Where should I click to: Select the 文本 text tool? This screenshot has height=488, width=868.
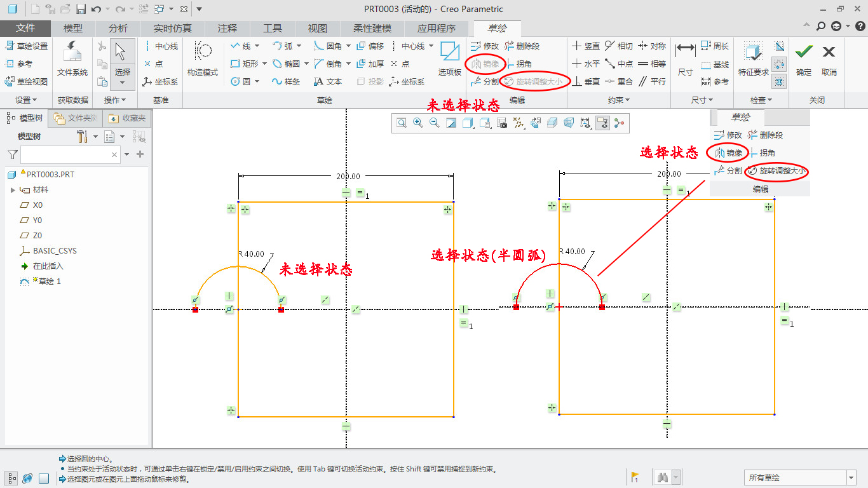[x=328, y=81]
